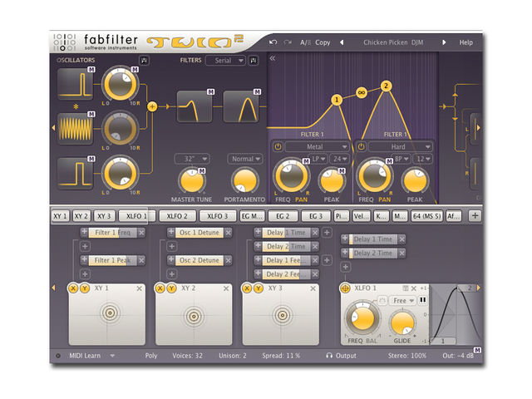532x399 pixels.
Task: Open the 12 slope dropdown
Action: tap(423, 159)
